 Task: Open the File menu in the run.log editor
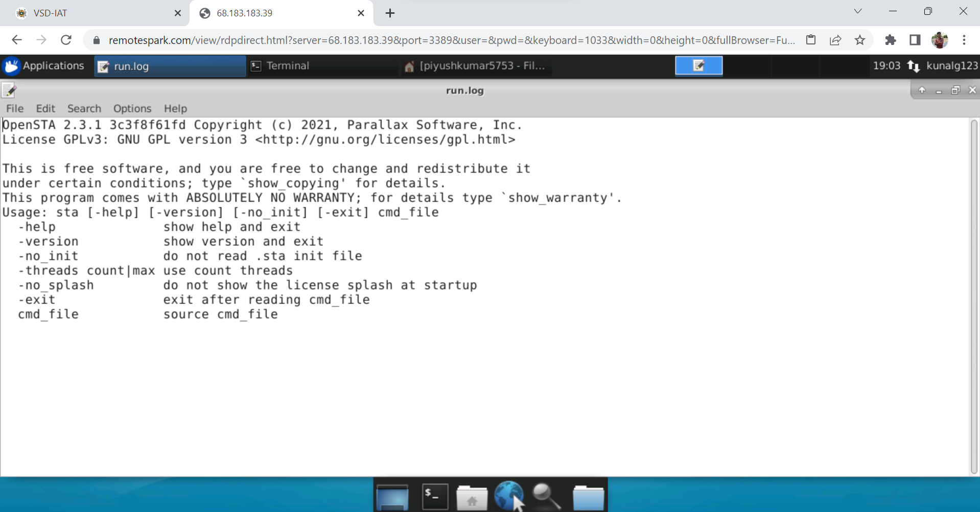[x=14, y=108]
